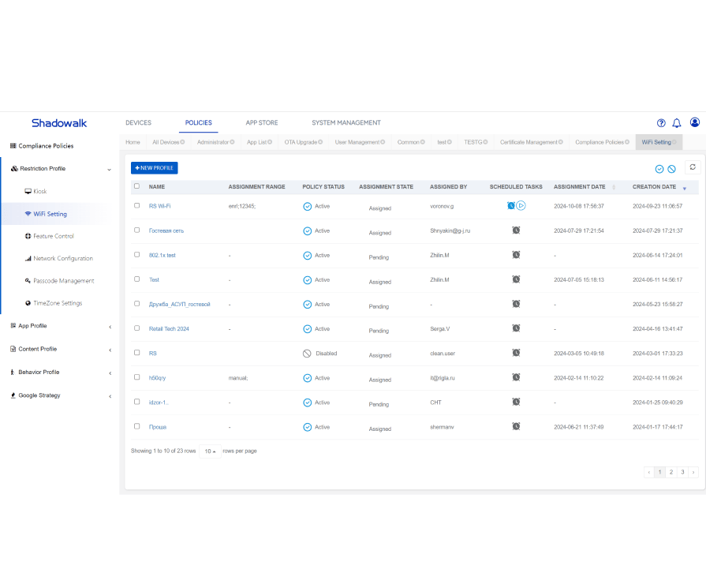Viewport: 706px width, 588px height.
Task: Close the App List tab
Action: pos(270,142)
